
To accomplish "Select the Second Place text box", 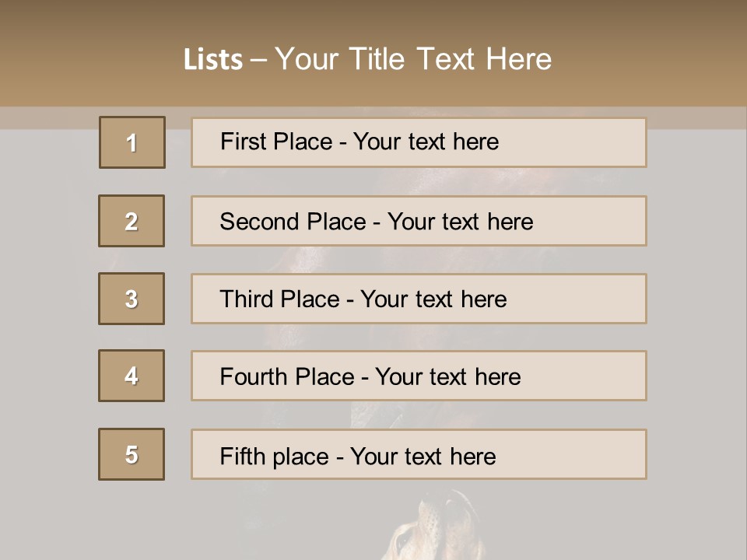I will [419, 221].
